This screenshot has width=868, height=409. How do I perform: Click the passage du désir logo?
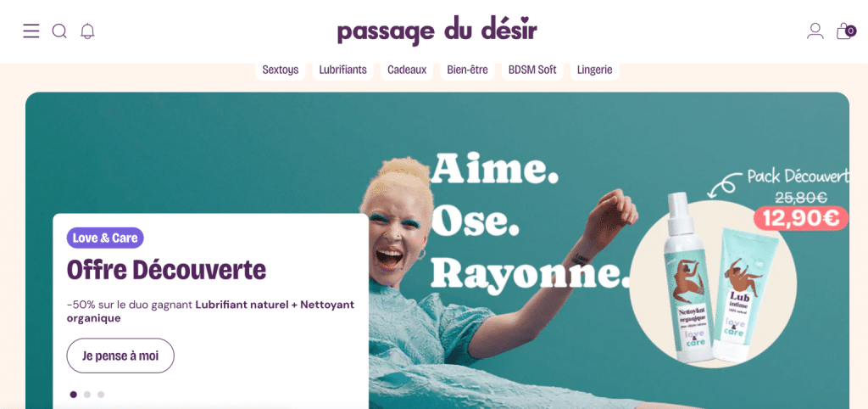pyautogui.click(x=437, y=31)
